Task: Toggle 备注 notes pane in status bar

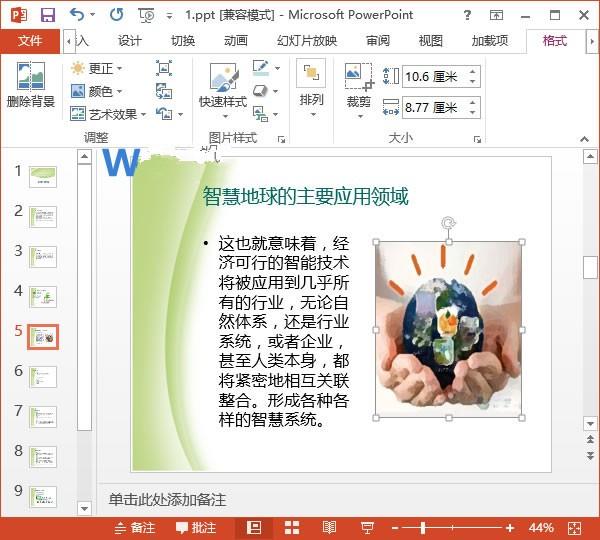Action: click(x=135, y=528)
